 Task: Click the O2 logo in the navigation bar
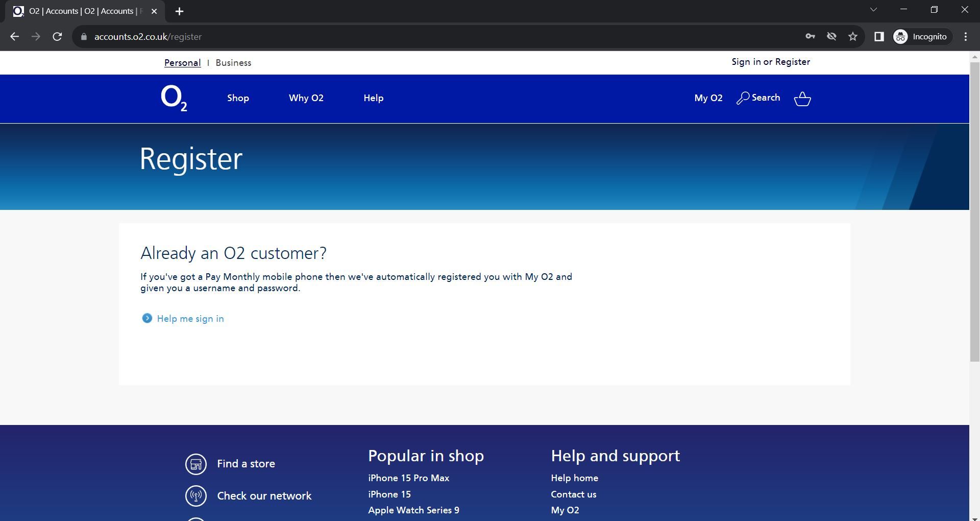pos(175,99)
